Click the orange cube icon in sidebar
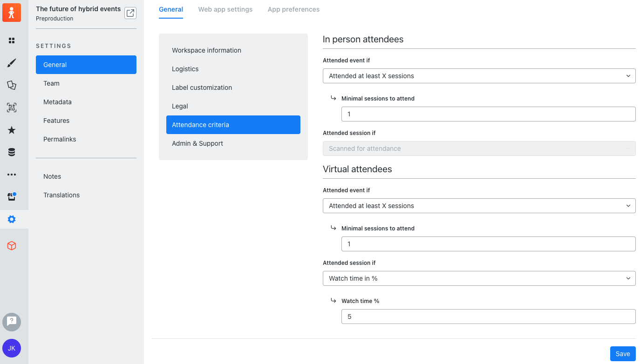The width and height of the screenshot is (640, 364). coord(11,245)
